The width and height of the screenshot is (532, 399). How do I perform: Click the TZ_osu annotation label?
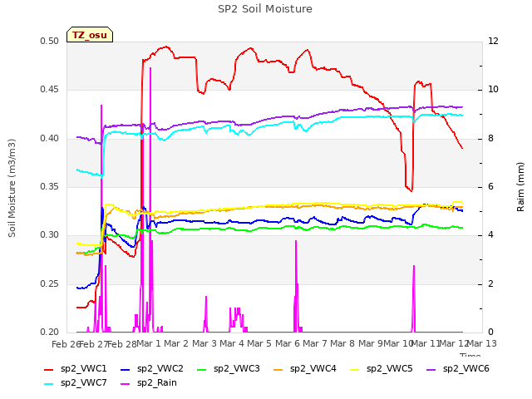click(90, 35)
